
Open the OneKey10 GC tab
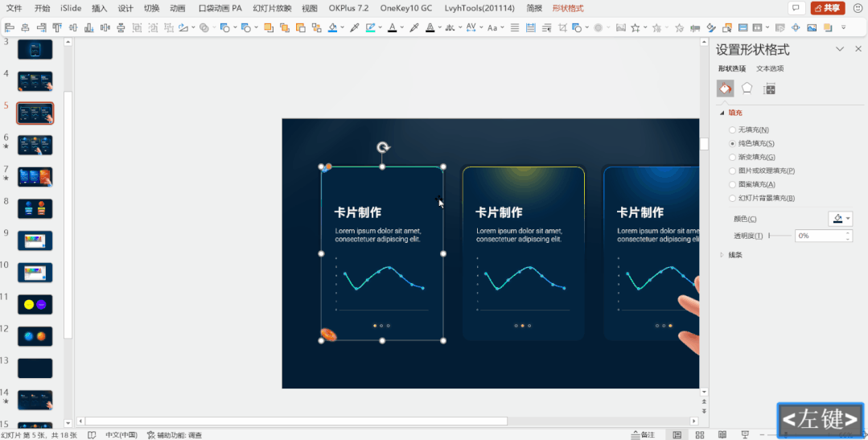tap(406, 8)
